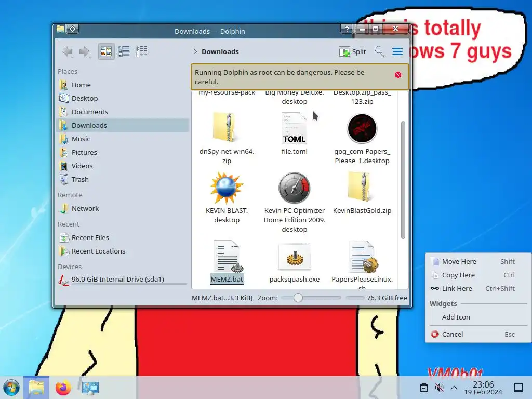
Task: Click the Dolphin window help button
Action: (347, 29)
